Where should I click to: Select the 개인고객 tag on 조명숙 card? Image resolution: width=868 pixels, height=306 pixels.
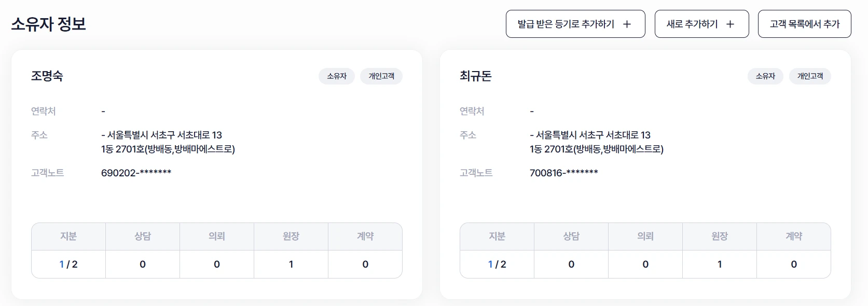point(381,76)
